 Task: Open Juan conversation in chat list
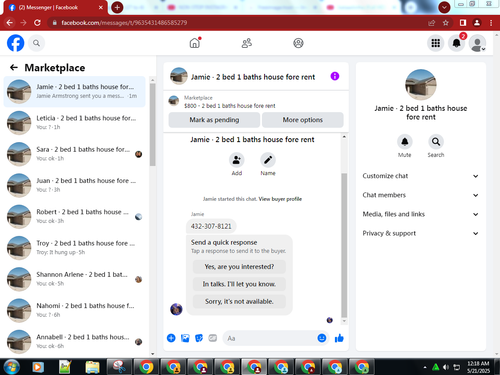tap(75, 185)
